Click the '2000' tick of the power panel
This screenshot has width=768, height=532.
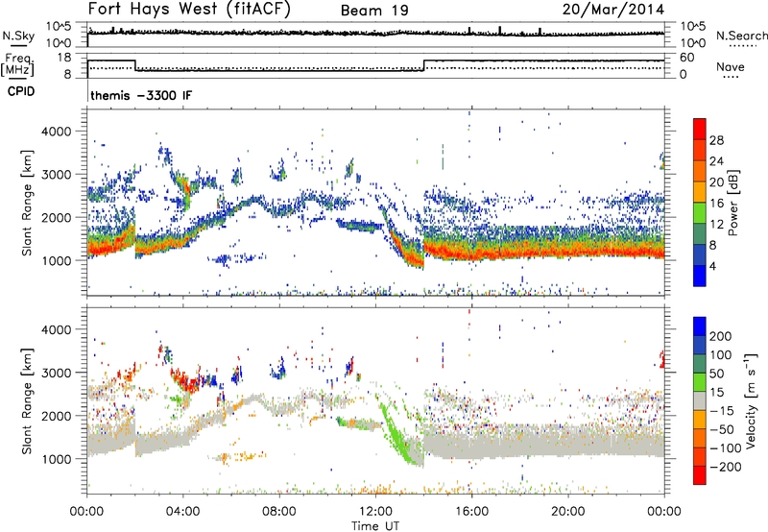(56, 217)
